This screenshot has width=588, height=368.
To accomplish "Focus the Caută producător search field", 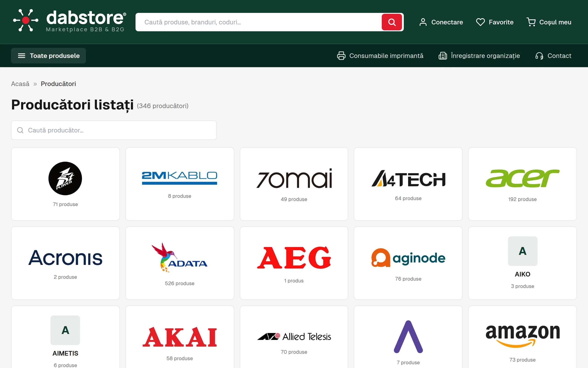I will [x=114, y=130].
